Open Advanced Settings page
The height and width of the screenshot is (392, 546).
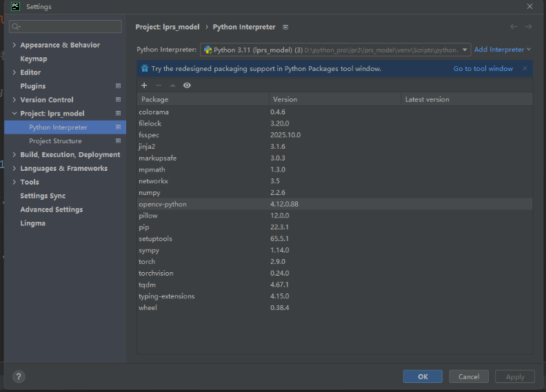click(x=52, y=209)
